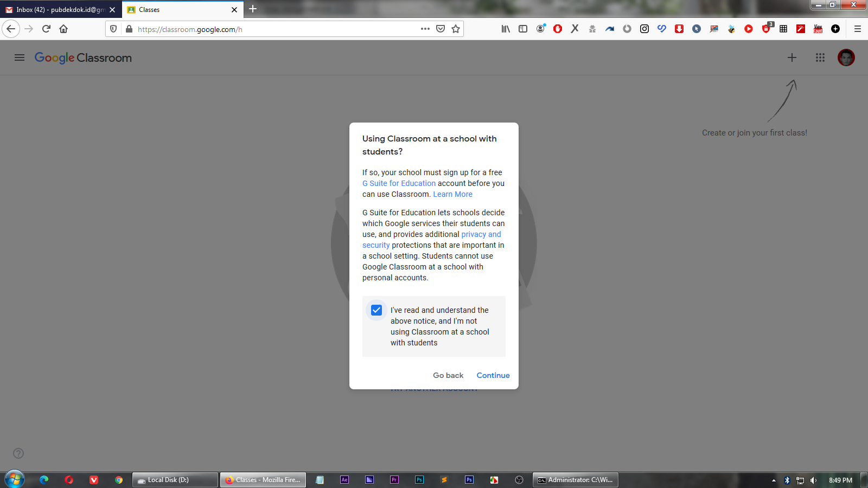Open Adobe Premiere Pro from the taskbar
868x488 pixels.
pos(394,480)
